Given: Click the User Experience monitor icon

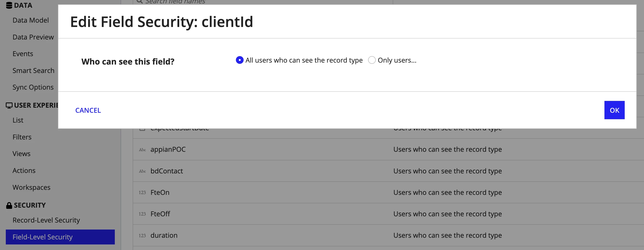Looking at the screenshot, I should click(9, 105).
